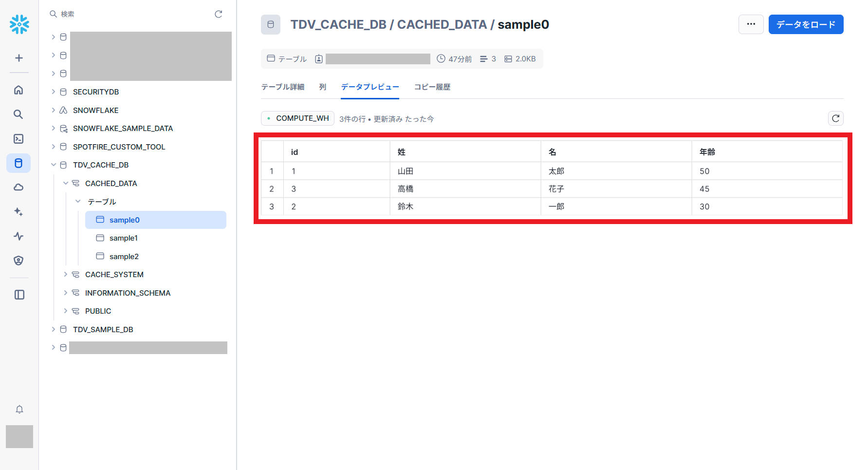Click the SNOWFLAKE_SAMPLE_DATA shared database icon
Viewport: 868px width, 470px height.
pos(63,129)
